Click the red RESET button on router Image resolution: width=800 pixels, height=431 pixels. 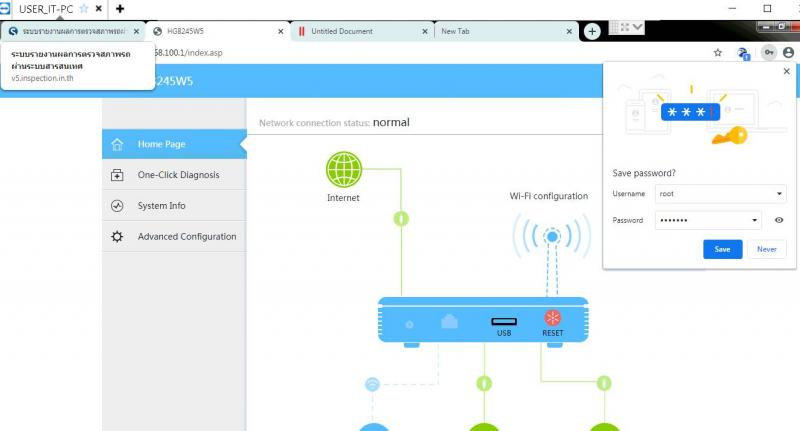553,318
